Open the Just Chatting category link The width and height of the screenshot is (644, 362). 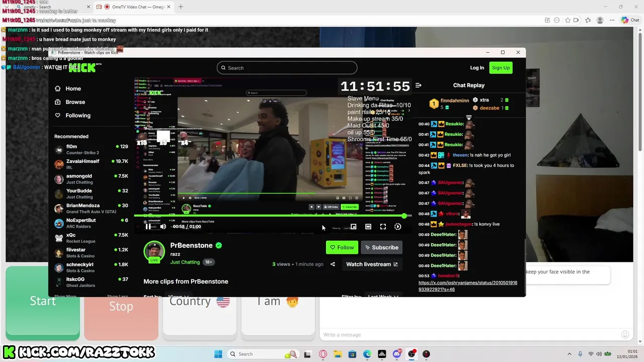click(x=185, y=262)
